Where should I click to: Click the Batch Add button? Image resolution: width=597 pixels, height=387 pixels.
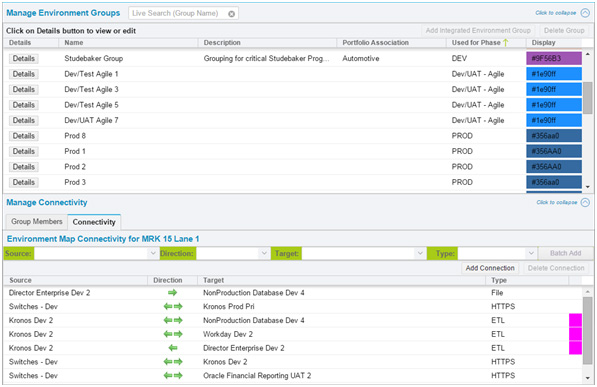pyautogui.click(x=565, y=253)
